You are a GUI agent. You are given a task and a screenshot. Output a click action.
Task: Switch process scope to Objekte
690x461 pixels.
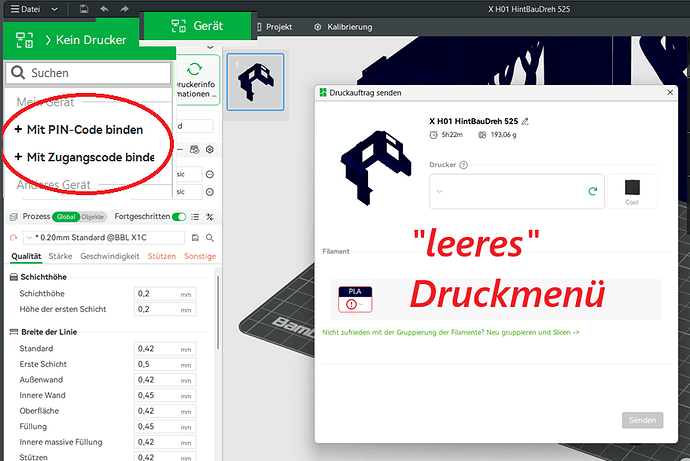93,217
